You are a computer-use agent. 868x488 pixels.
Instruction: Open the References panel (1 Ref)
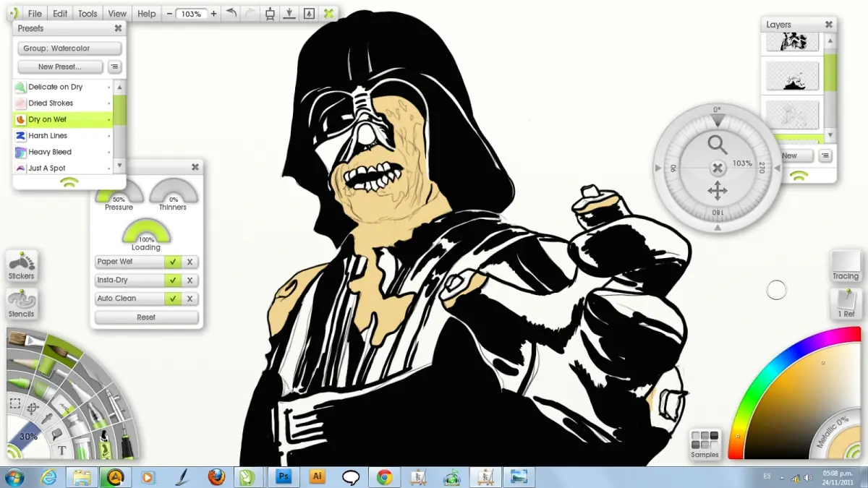pyautogui.click(x=846, y=304)
